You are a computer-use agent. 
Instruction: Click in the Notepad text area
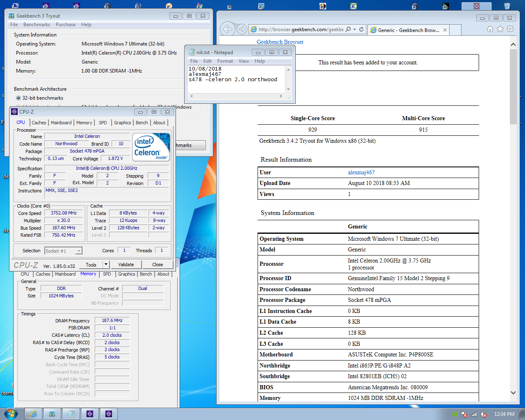237,79
